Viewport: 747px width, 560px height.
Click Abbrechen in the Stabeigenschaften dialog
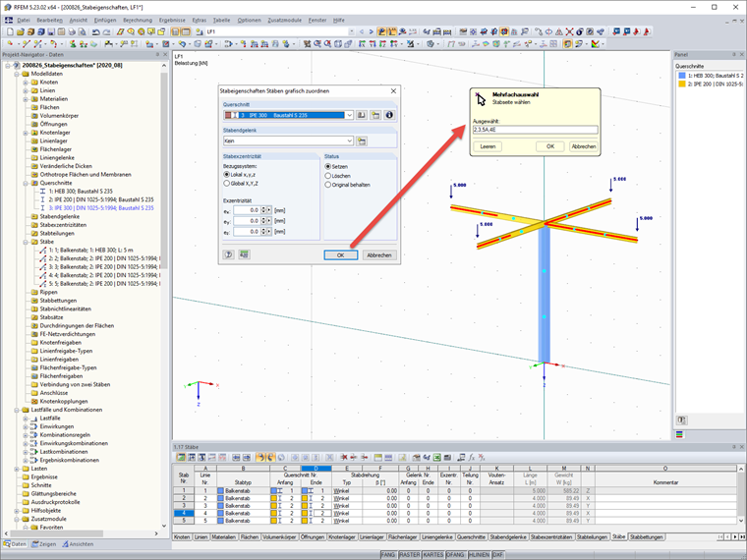click(x=378, y=254)
